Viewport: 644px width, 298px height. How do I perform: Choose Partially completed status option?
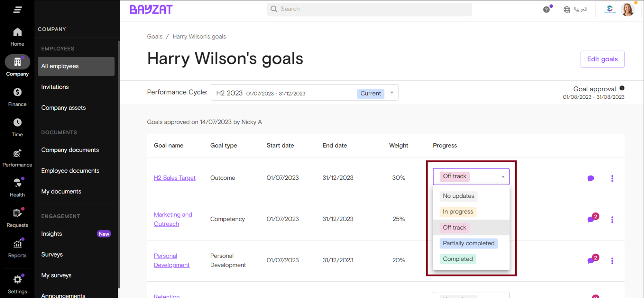click(468, 243)
